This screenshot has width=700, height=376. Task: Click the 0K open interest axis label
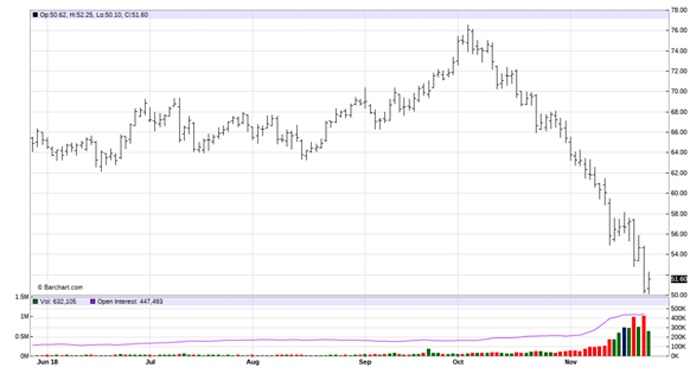(675, 356)
